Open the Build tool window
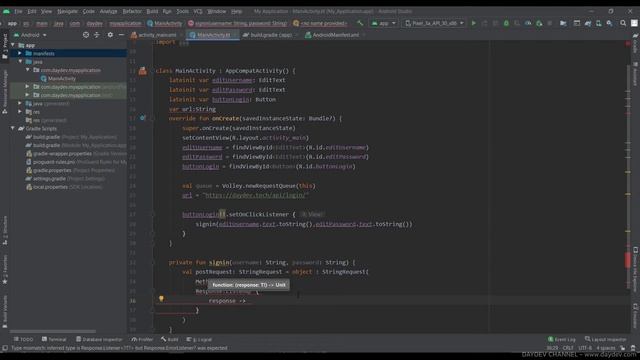This screenshot has width=640, height=360. (x=170, y=340)
